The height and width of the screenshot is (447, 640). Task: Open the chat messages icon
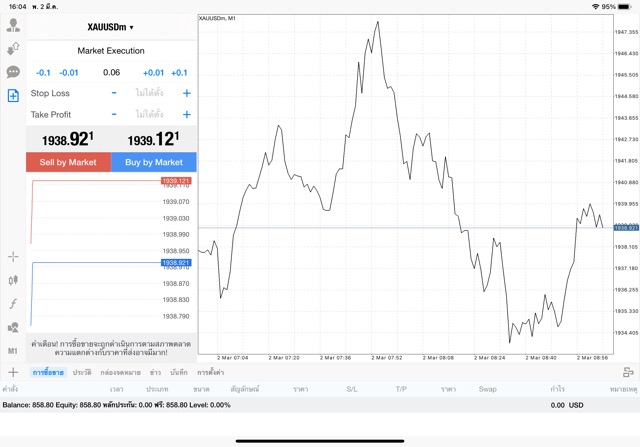(13, 72)
